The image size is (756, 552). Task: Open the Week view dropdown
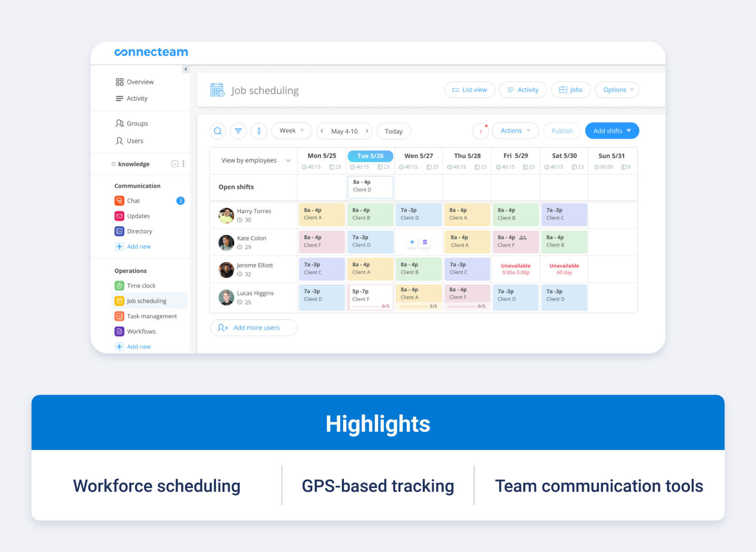(291, 131)
